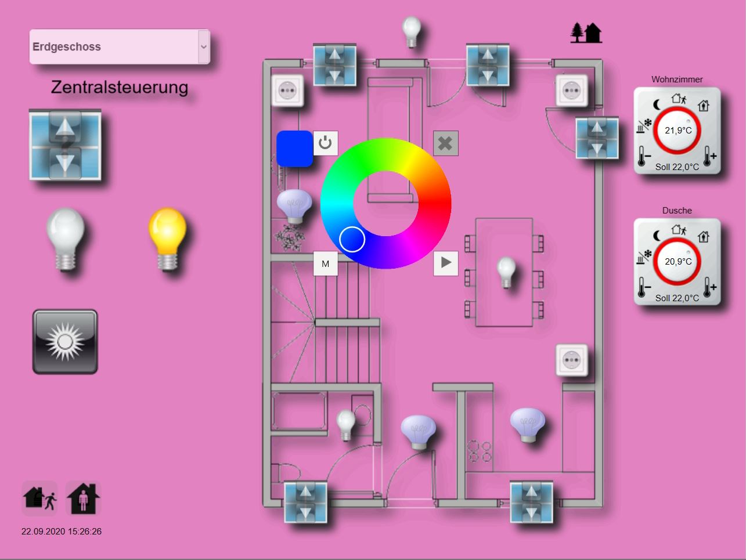Switch the wall socket at top-left room corner
746x560 pixels.
(288, 91)
